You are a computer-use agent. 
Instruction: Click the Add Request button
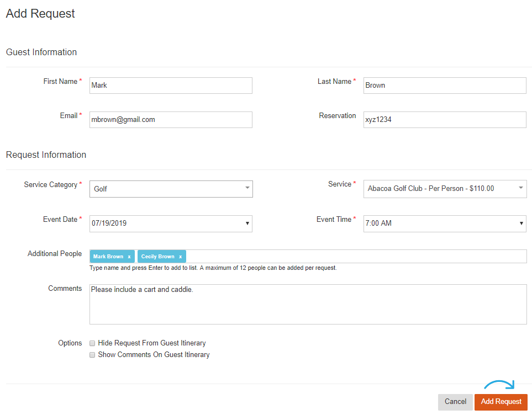point(501,402)
